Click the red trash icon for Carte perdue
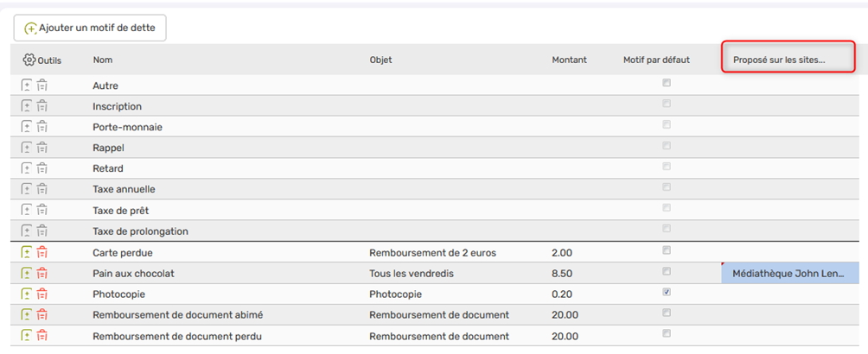Image resolution: width=868 pixels, height=354 pixels. [42, 252]
